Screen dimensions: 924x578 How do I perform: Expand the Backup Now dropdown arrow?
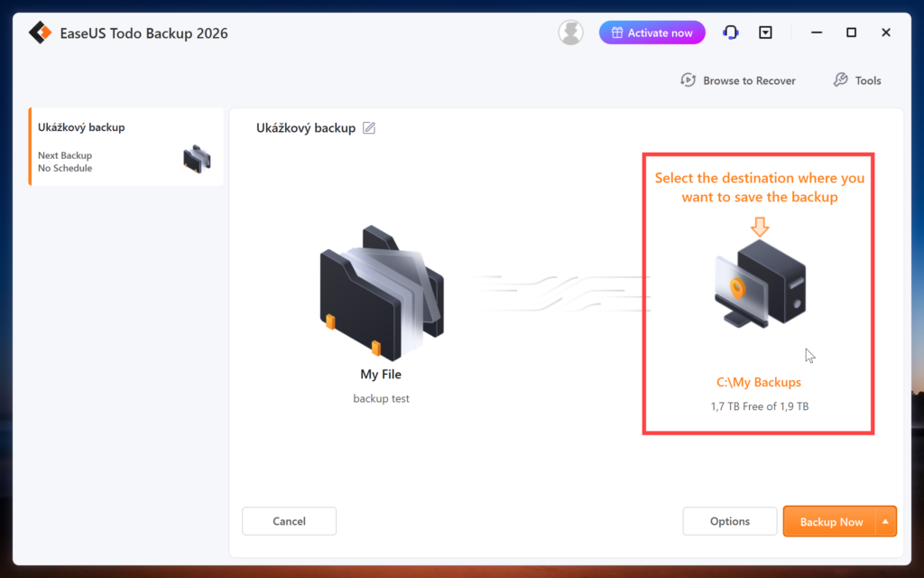point(886,521)
